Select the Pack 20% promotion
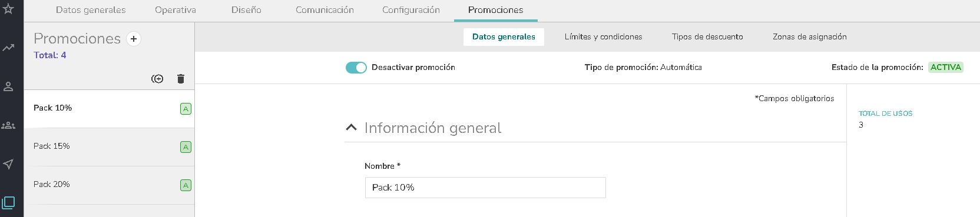This screenshot has height=217, width=980. coord(109,185)
